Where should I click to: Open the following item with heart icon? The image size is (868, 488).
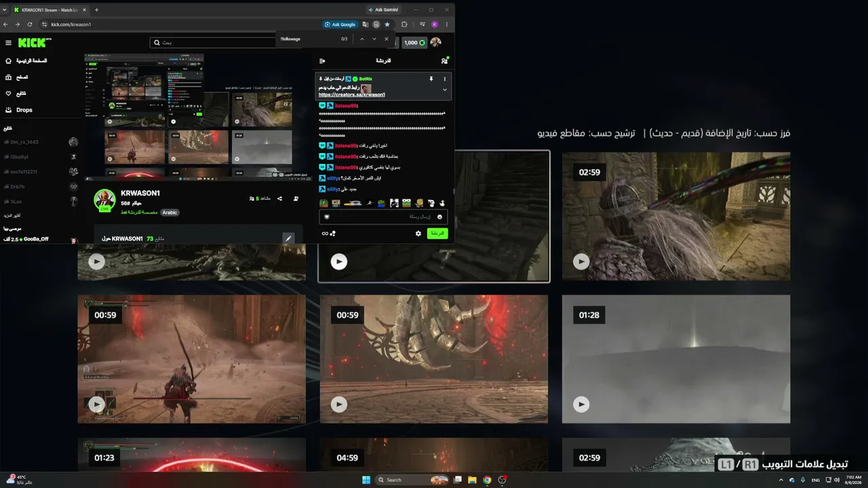(x=16, y=94)
